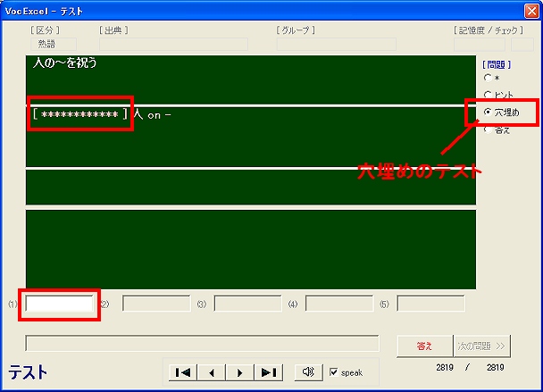
Task: Click answer input field (5)
Action: [430, 304]
